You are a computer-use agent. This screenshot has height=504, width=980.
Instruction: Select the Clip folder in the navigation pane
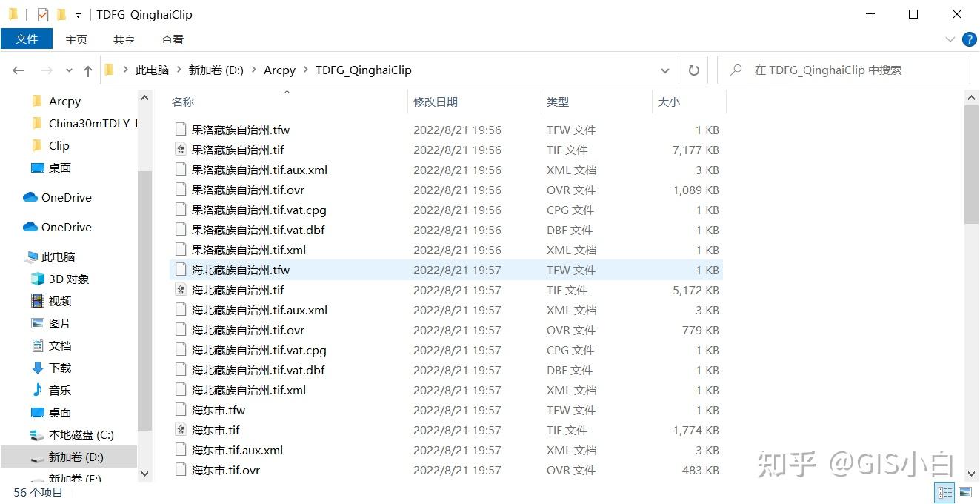click(x=59, y=146)
